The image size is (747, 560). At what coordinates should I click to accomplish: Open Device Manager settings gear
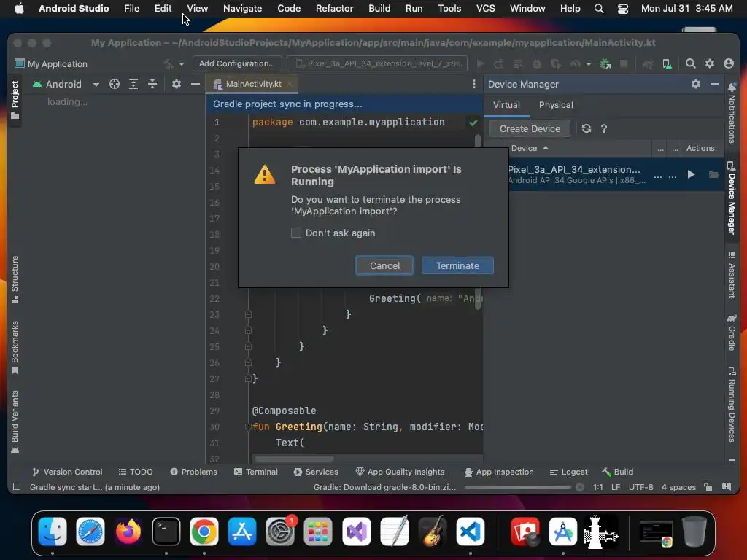(x=695, y=84)
